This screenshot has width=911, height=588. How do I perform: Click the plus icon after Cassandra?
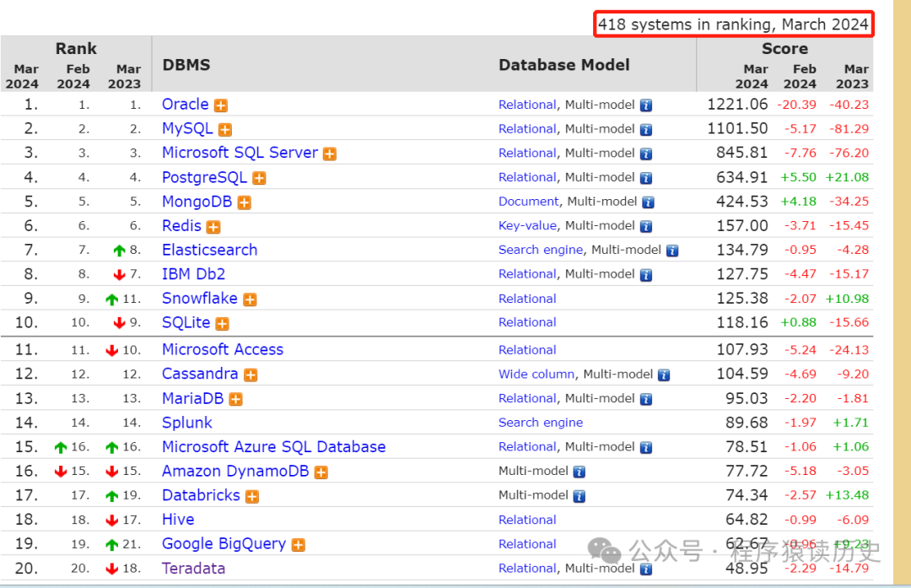point(251,375)
